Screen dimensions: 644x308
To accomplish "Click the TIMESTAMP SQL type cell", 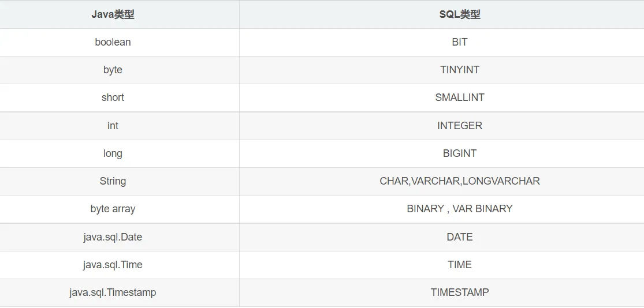I will (459, 292).
